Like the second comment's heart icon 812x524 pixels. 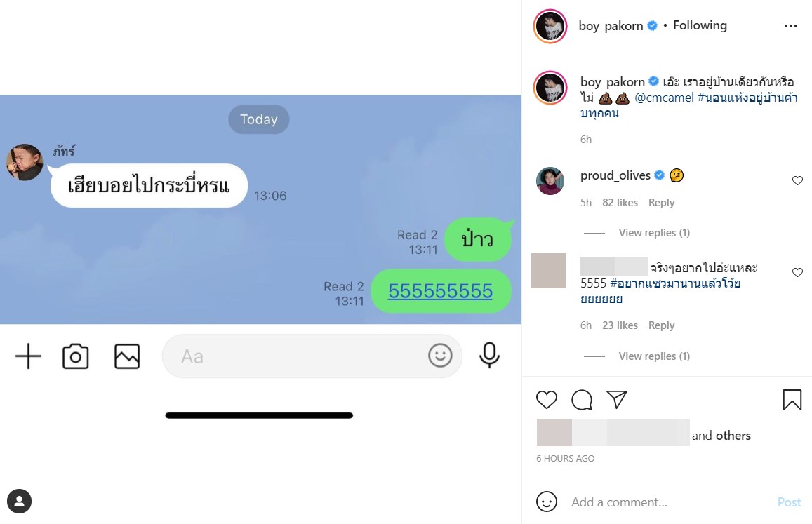pos(797,272)
